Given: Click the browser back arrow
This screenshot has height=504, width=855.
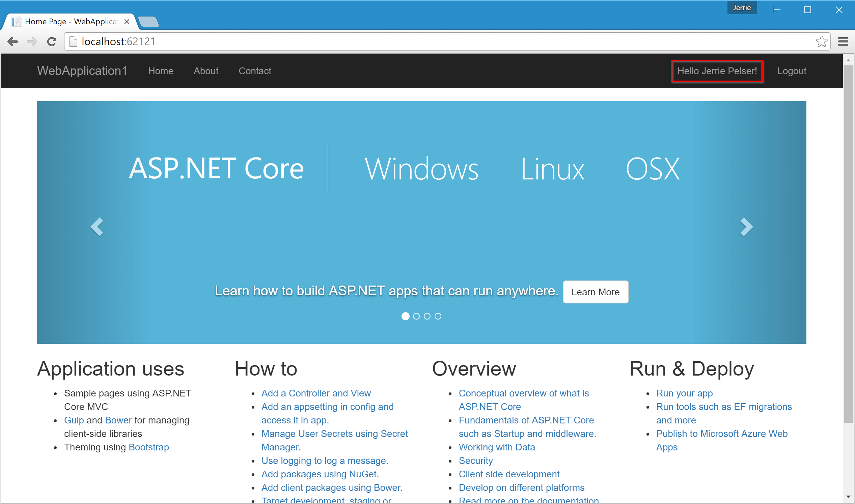Looking at the screenshot, I should coord(12,41).
